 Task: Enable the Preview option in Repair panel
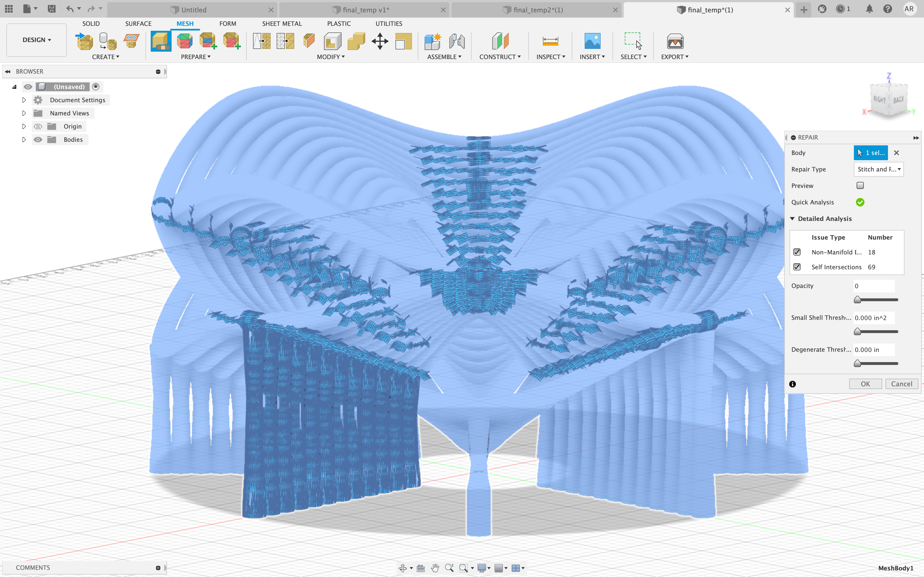[860, 185]
